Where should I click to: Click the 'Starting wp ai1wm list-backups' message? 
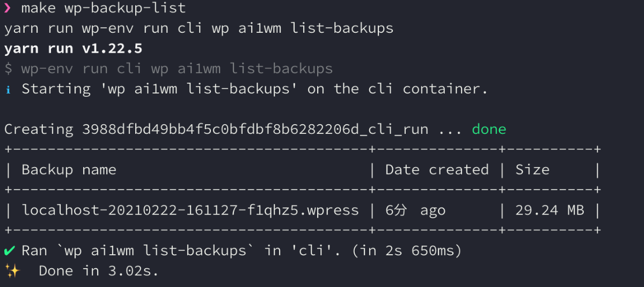pos(254,89)
